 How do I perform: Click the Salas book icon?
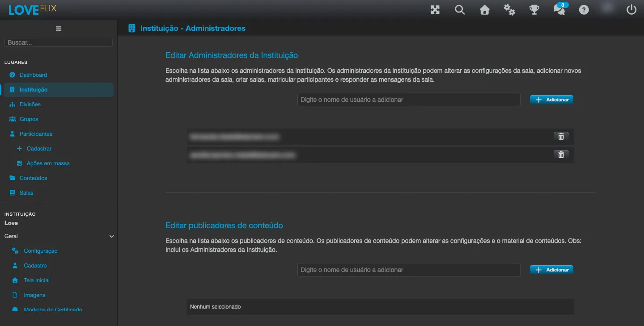[13, 193]
